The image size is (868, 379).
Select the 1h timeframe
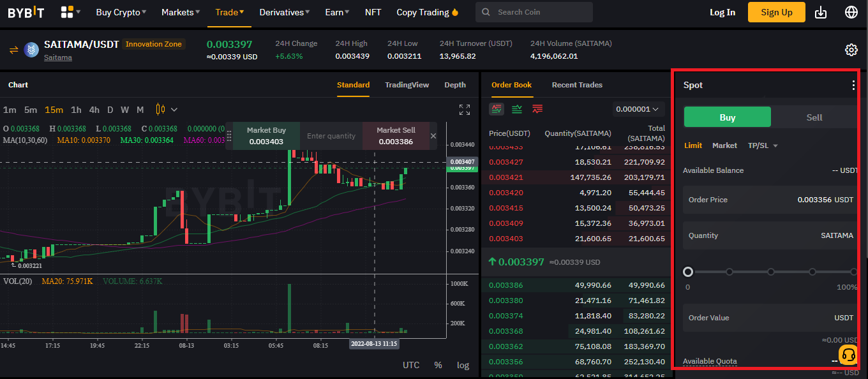76,110
